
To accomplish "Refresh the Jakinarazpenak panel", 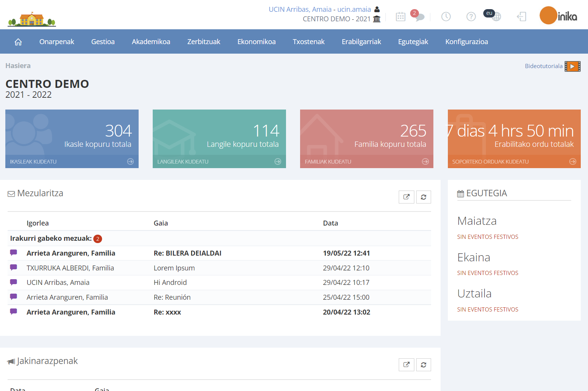I will [423, 365].
